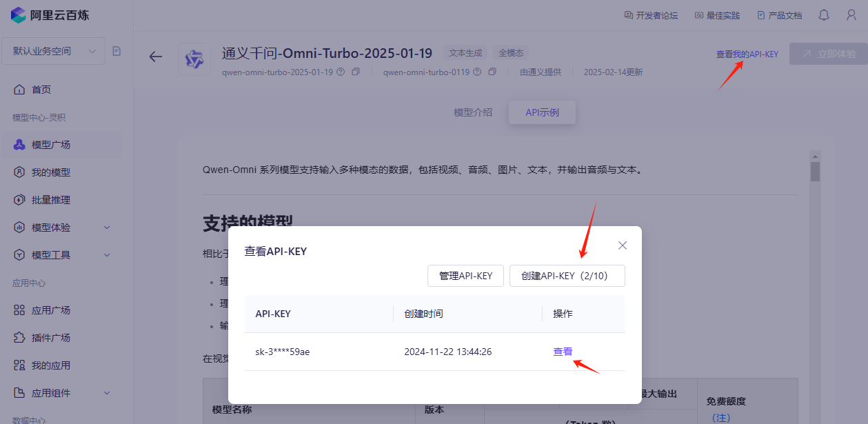Click the 查看API-KEY dialog title
Screen dimensions: 868x424
[276, 252]
